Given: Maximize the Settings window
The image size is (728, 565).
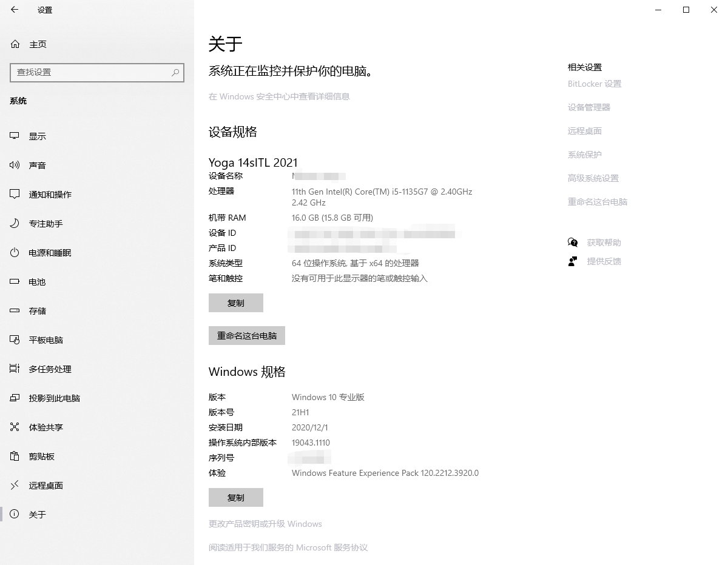Looking at the screenshot, I should tap(686, 10).
